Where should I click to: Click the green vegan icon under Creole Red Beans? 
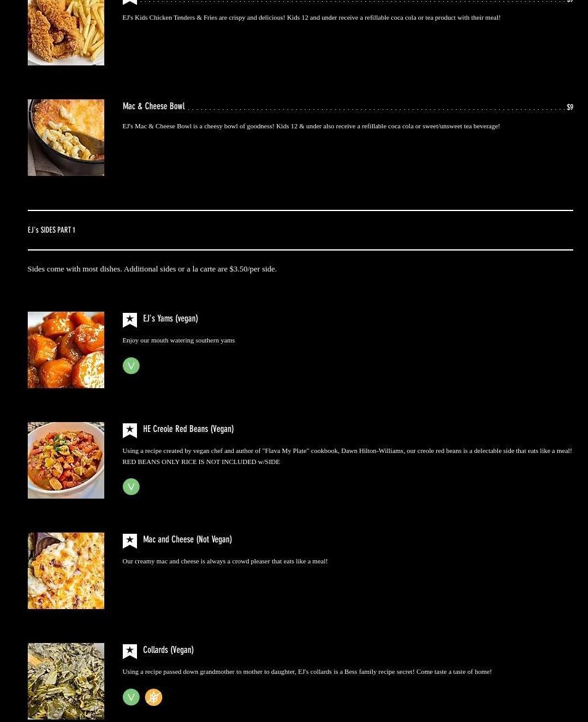tap(131, 487)
